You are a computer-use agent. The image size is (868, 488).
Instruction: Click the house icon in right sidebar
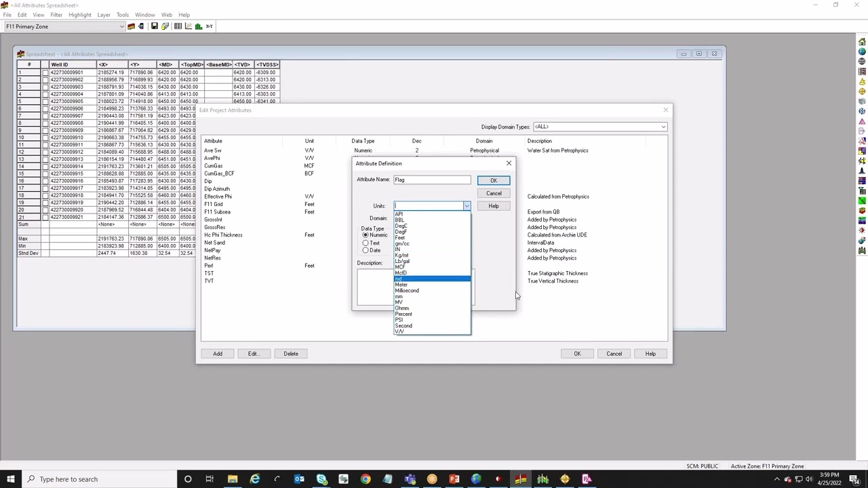[x=862, y=42]
